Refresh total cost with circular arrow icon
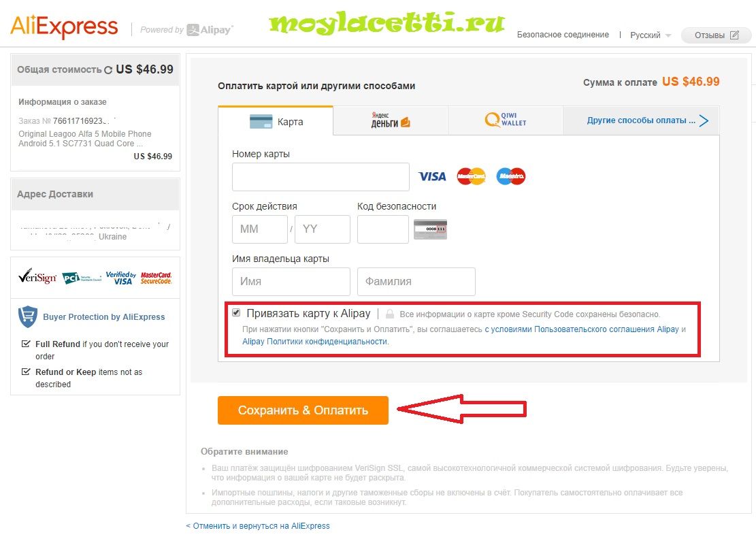The image size is (756, 539). (x=108, y=70)
